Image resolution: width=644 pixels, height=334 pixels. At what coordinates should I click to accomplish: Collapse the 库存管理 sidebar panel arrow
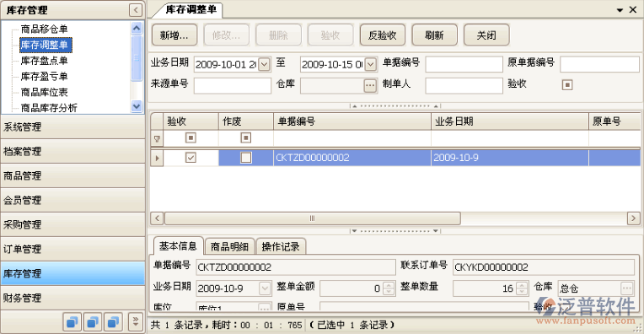pos(136,10)
